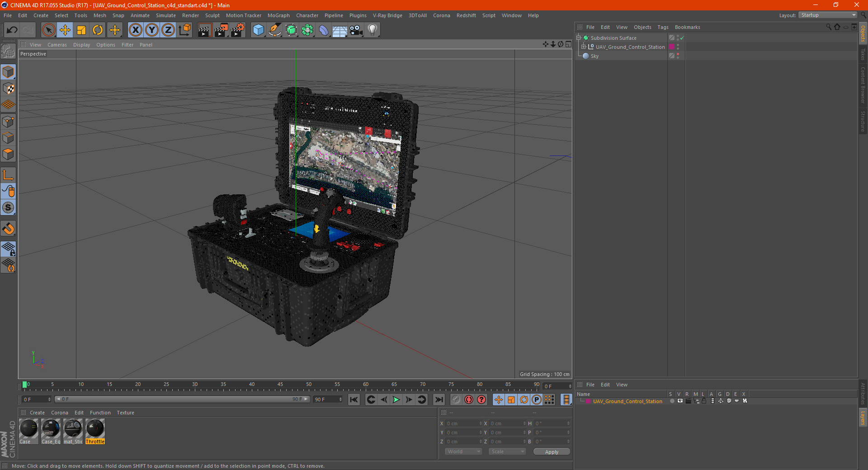Click Make Editable icon in left toolbar
This screenshot has width=868, height=470.
point(8,52)
